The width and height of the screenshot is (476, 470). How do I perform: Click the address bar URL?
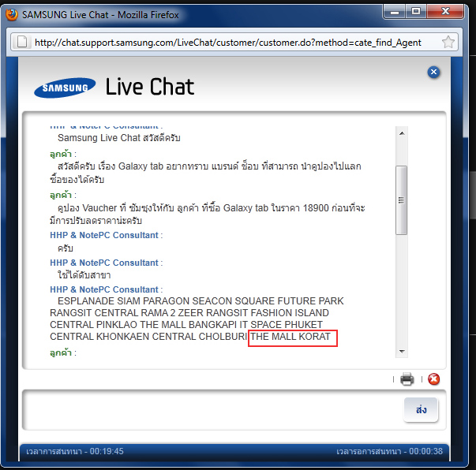(x=227, y=43)
